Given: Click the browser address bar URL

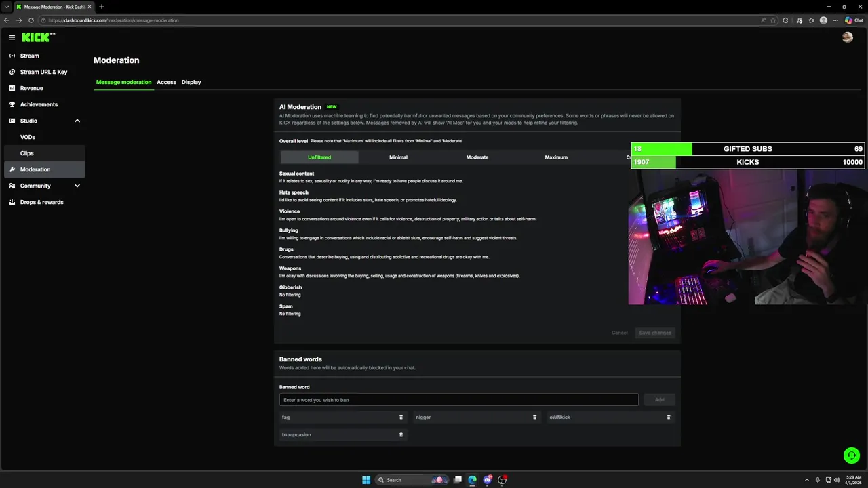Looking at the screenshot, I should click(x=113, y=20).
